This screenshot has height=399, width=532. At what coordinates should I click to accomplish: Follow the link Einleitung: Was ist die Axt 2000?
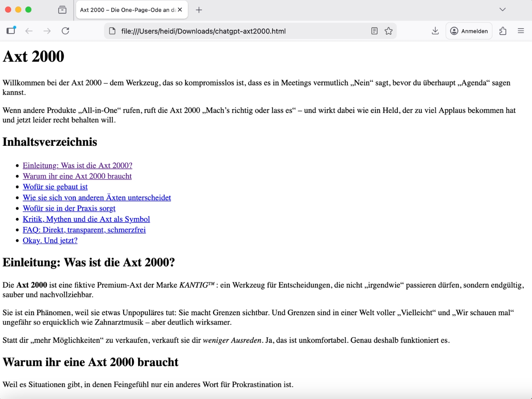pyautogui.click(x=77, y=165)
